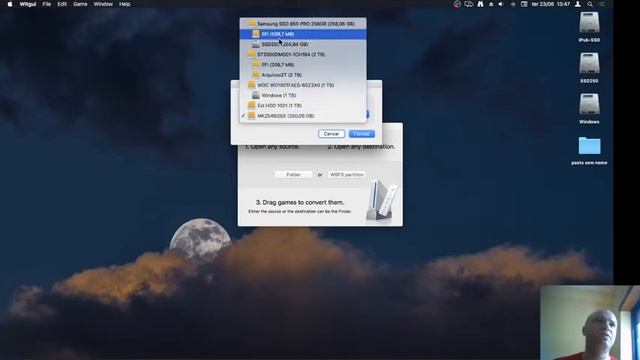Open the Edit menu
Screen dimensions: 640x360
[62, 4]
